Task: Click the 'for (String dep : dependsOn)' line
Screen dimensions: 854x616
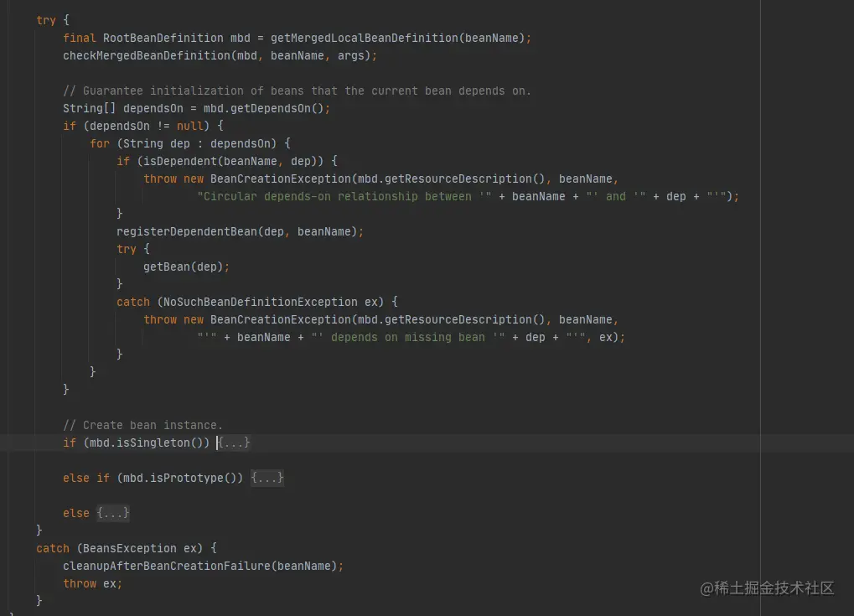Action: (190, 144)
